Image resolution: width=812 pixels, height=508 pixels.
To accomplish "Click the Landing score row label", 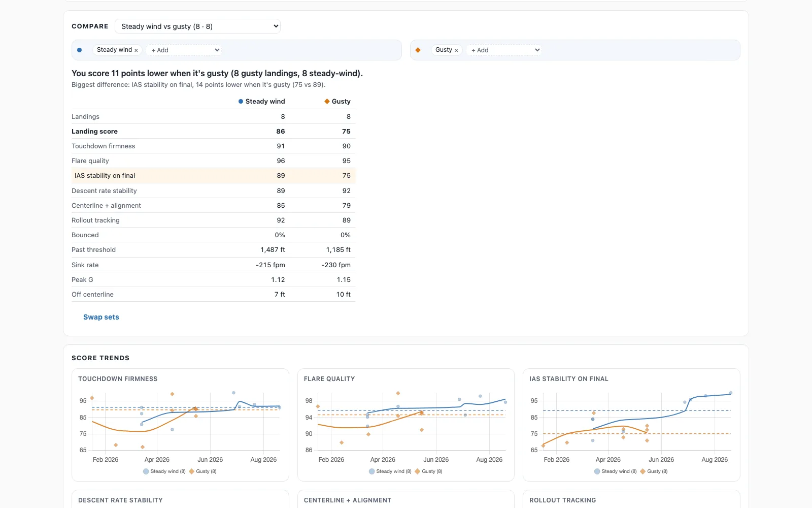I will [x=94, y=132].
